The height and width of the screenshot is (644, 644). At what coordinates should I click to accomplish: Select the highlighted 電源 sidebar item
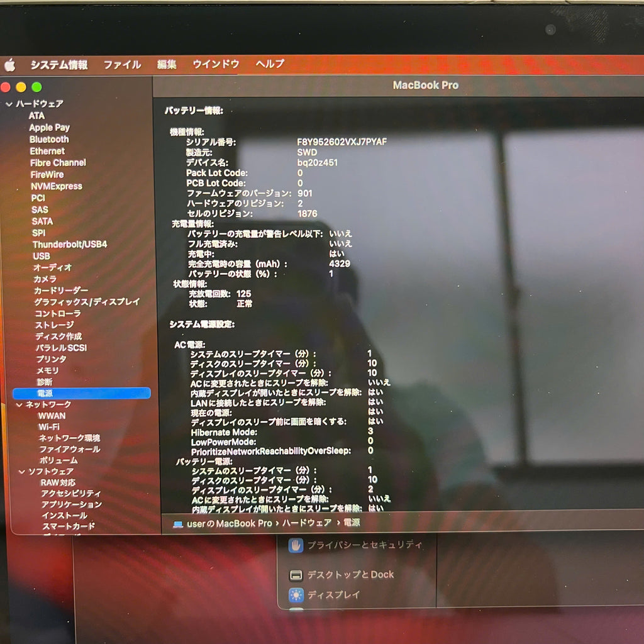(82, 394)
